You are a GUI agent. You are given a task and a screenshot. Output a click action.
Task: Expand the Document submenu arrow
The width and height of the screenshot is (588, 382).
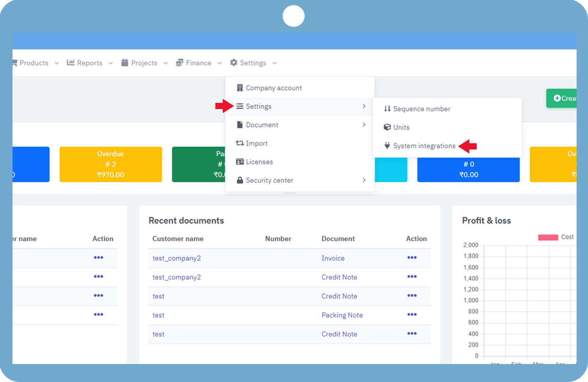pyautogui.click(x=364, y=125)
